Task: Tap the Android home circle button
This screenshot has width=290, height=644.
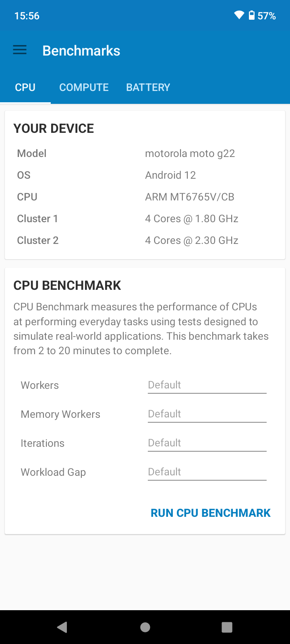Action: (x=145, y=627)
